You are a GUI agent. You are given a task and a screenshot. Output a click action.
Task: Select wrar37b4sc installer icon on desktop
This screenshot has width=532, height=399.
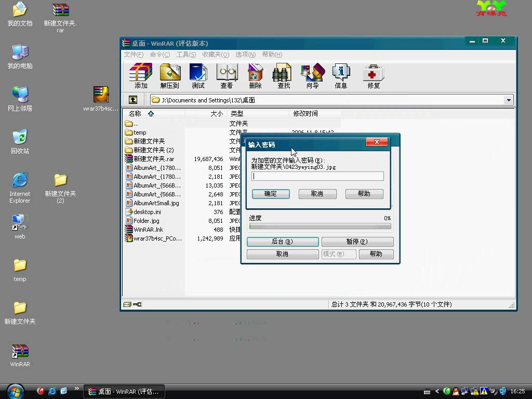[x=101, y=99]
